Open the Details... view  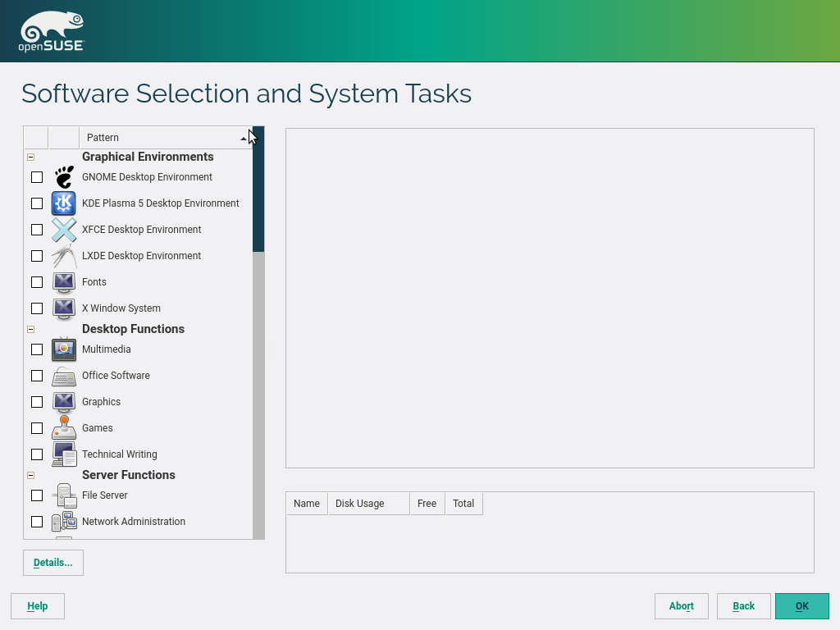tap(53, 563)
